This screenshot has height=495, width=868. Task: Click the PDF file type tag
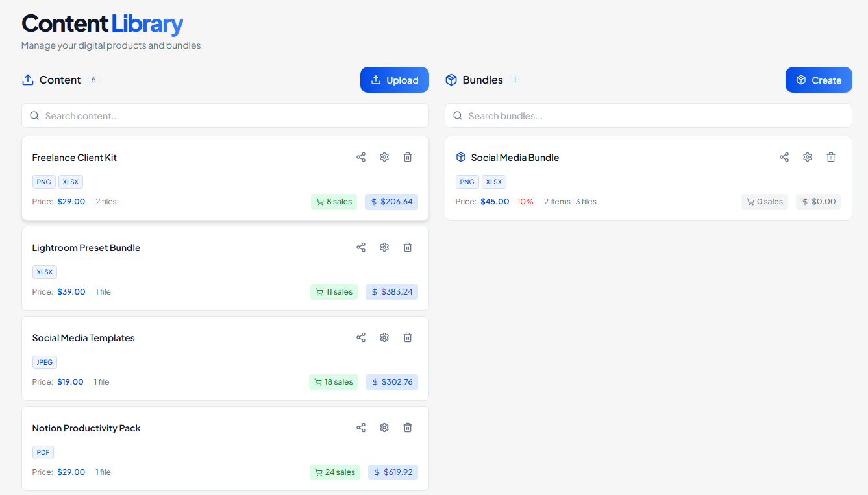pos(43,452)
